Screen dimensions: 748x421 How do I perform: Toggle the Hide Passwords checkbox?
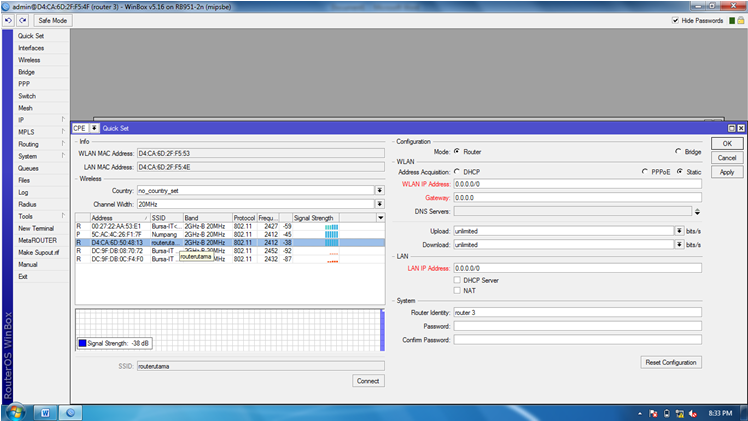[x=675, y=21]
